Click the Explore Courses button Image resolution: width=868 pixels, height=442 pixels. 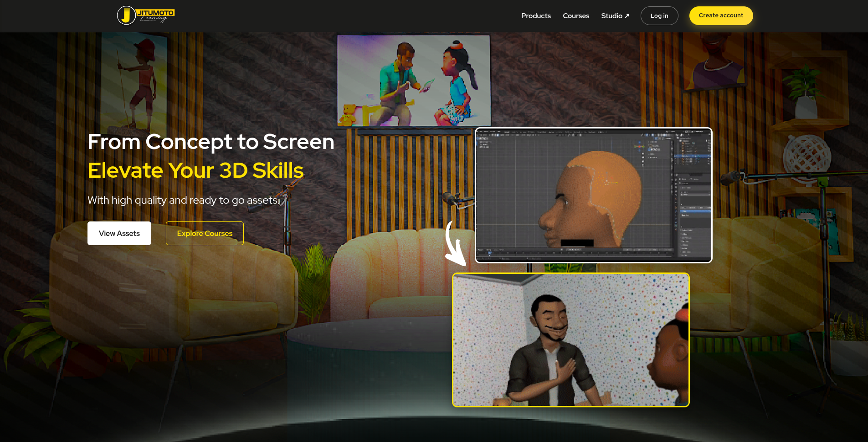tap(205, 233)
